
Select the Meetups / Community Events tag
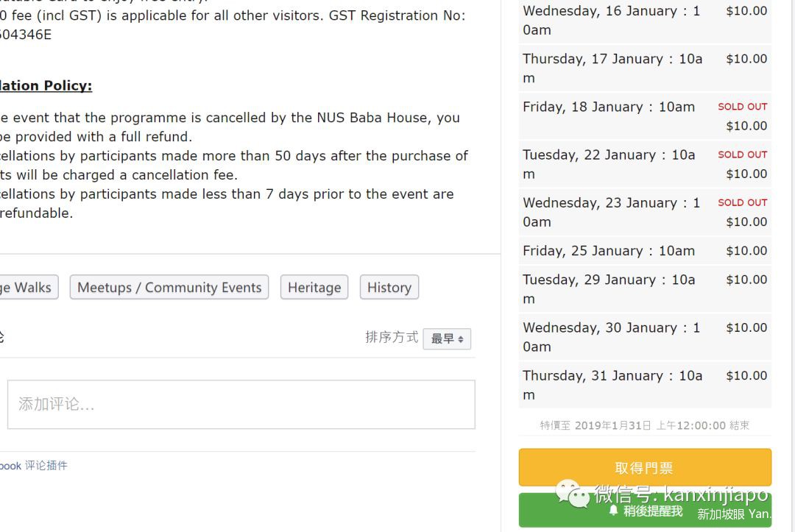point(169,288)
